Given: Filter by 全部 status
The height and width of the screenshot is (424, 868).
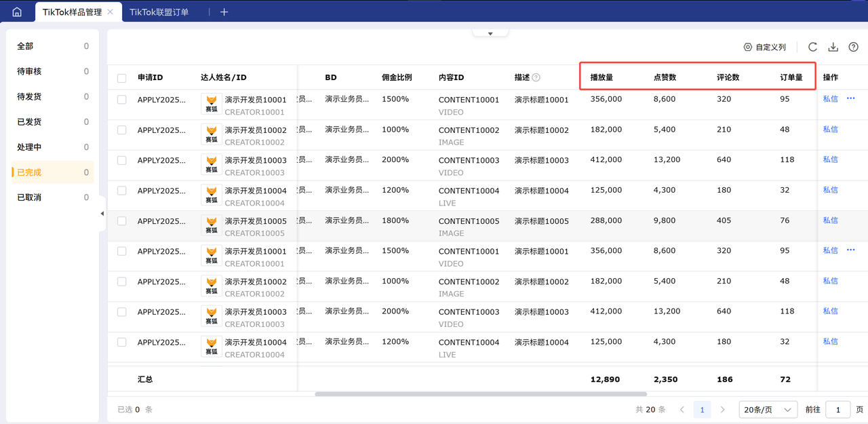Looking at the screenshot, I should [x=53, y=46].
